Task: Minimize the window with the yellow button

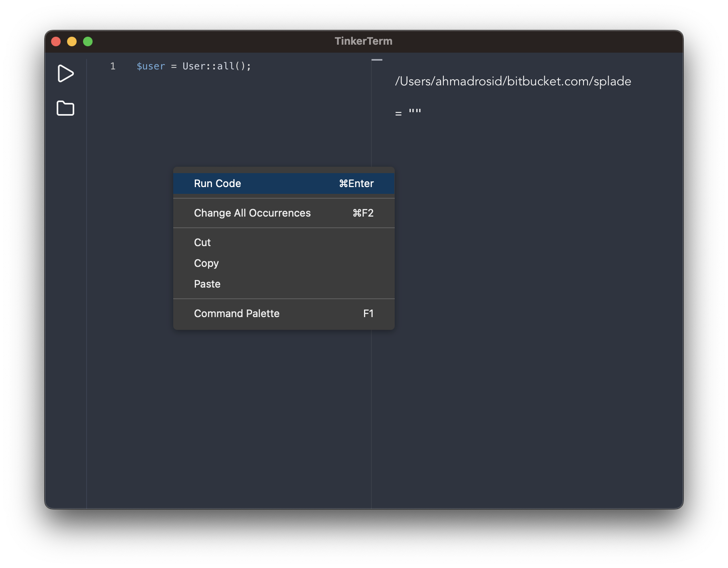Action: (72, 41)
